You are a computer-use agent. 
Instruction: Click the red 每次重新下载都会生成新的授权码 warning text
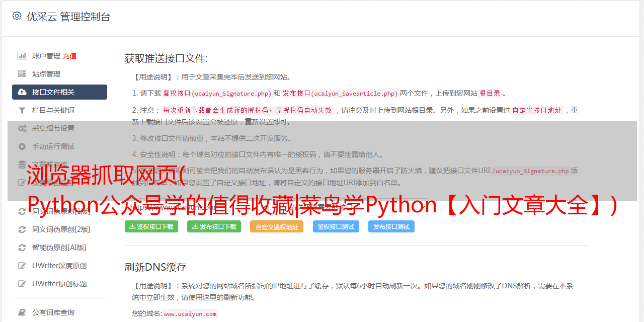click(248, 110)
